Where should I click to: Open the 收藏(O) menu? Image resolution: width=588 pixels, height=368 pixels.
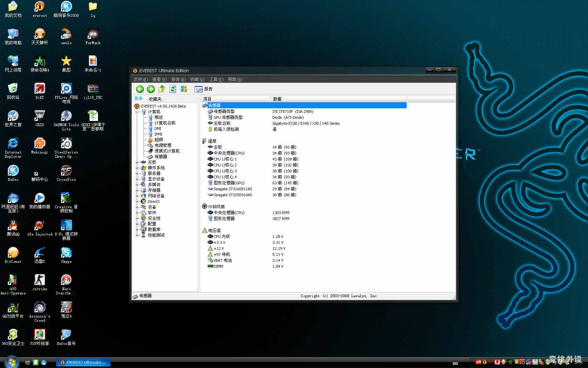click(x=197, y=80)
